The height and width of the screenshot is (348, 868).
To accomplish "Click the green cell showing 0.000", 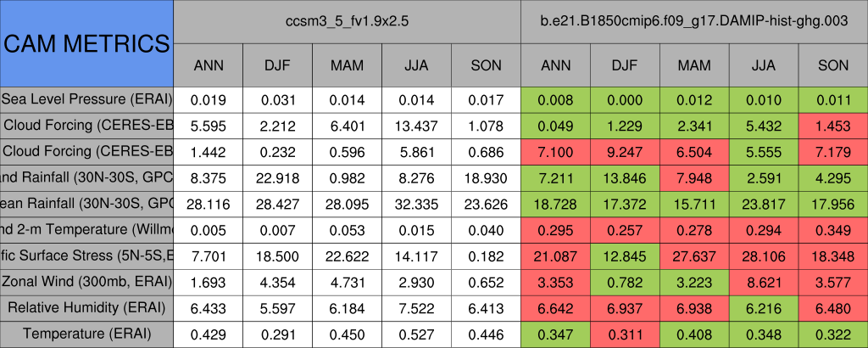I will click(625, 99).
